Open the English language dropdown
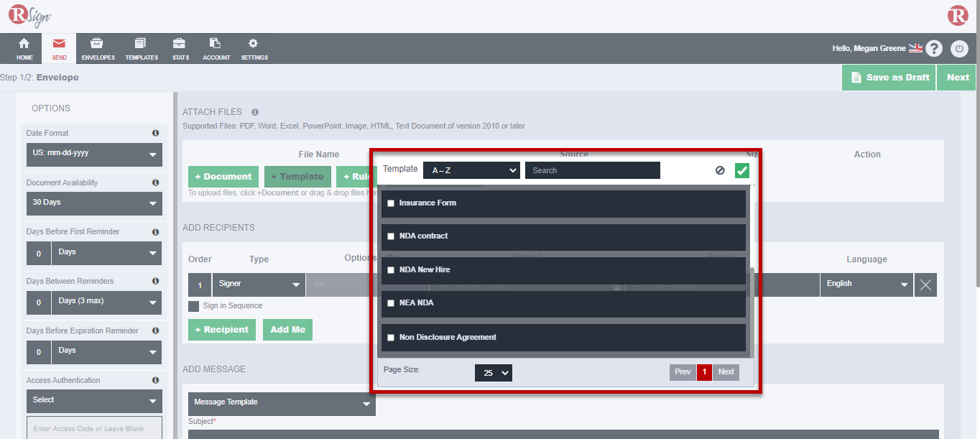 866,285
